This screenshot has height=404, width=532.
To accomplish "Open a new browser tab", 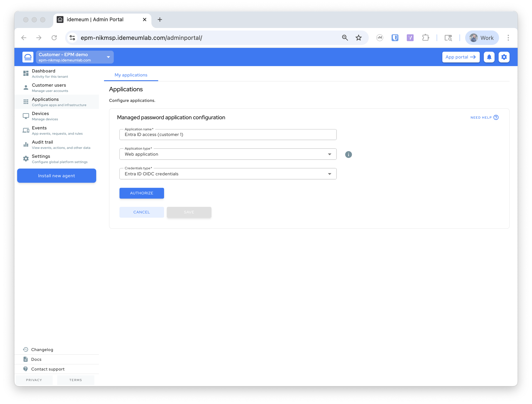I will coord(160,19).
